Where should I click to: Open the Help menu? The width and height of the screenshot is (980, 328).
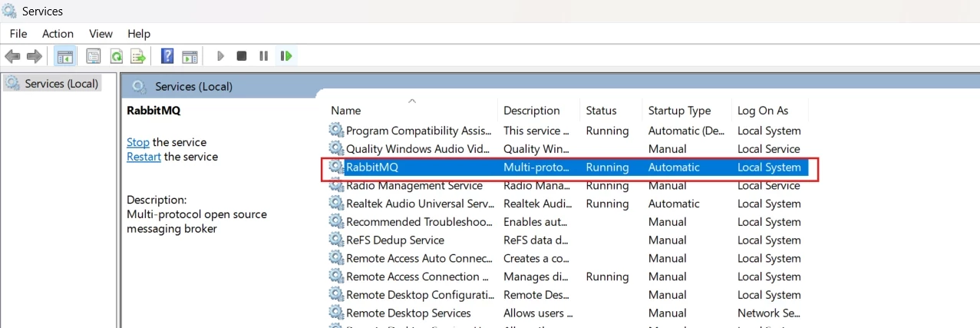[139, 34]
